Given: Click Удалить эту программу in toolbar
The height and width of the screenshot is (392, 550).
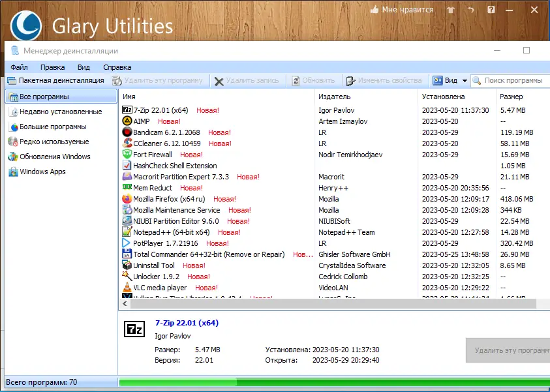Looking at the screenshot, I should pyautogui.click(x=157, y=81).
